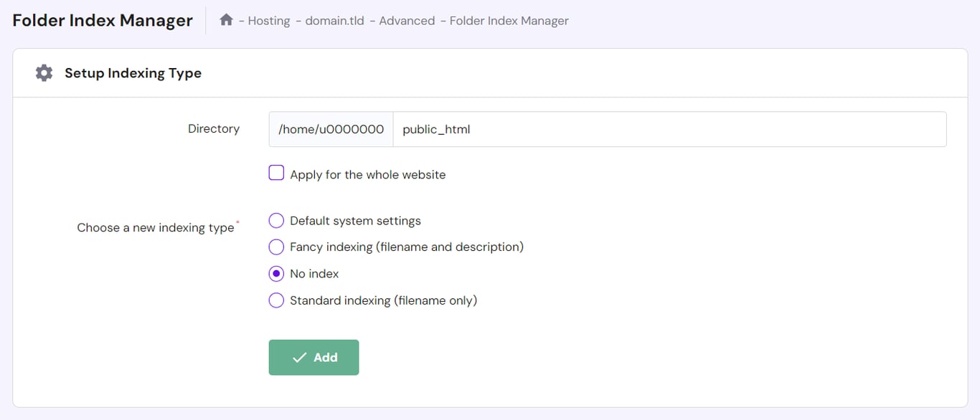Click the gear icon beside Setup Indexing Type

point(43,72)
